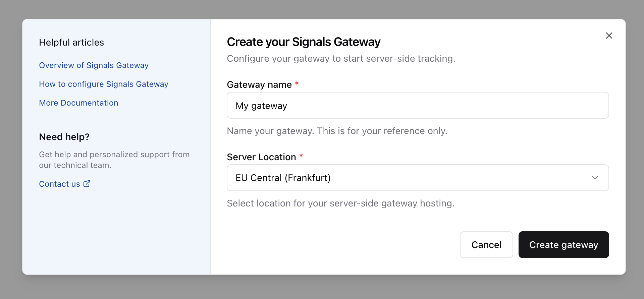Click the red asterisk after Server Location
The image size is (644, 299).
click(x=301, y=156)
